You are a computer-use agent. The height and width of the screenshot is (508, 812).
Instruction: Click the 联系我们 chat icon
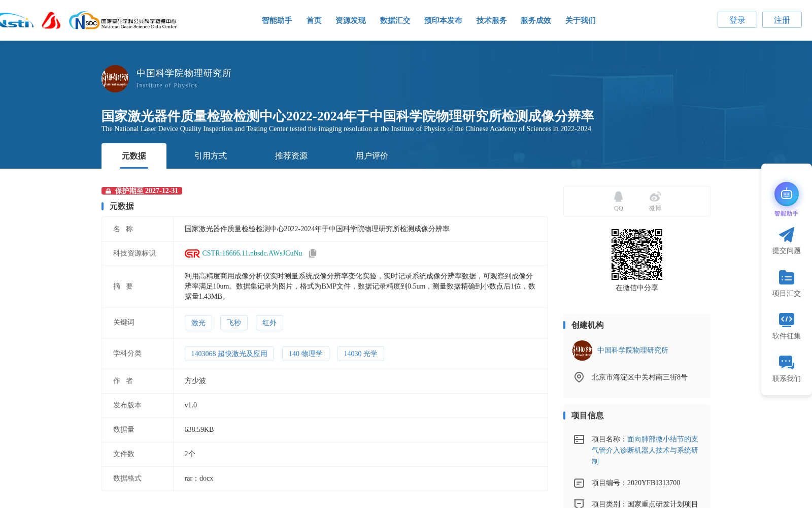787,362
